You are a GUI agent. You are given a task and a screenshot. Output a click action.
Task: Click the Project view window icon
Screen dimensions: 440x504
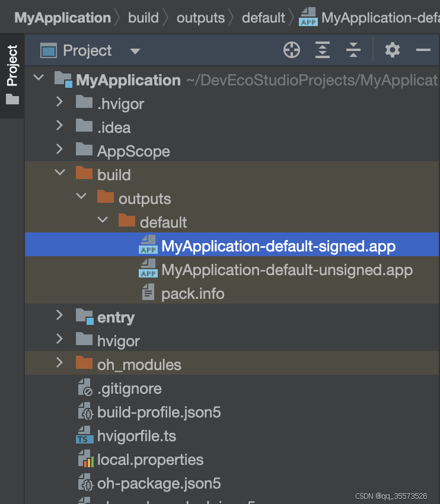(x=49, y=50)
